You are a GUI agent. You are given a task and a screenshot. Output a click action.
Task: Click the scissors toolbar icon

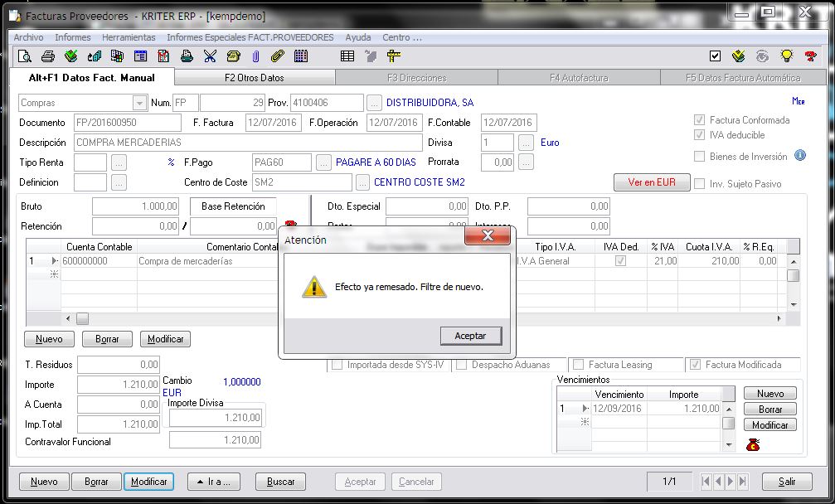[x=210, y=56]
